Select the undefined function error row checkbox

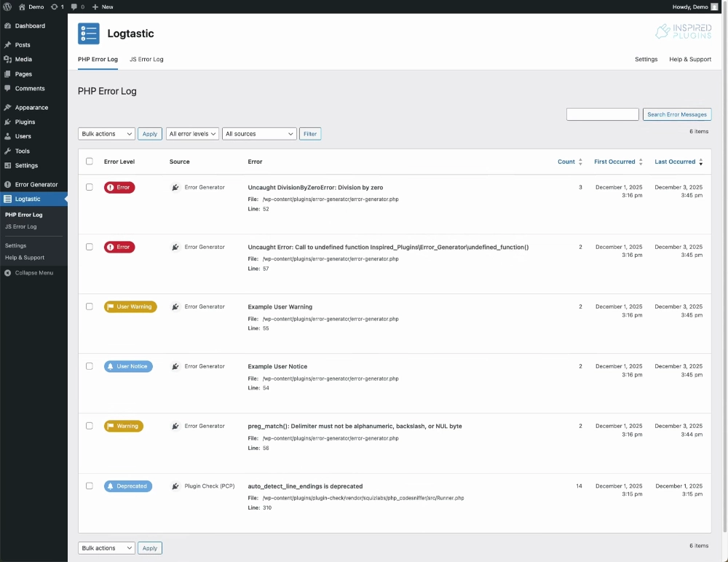click(x=89, y=247)
